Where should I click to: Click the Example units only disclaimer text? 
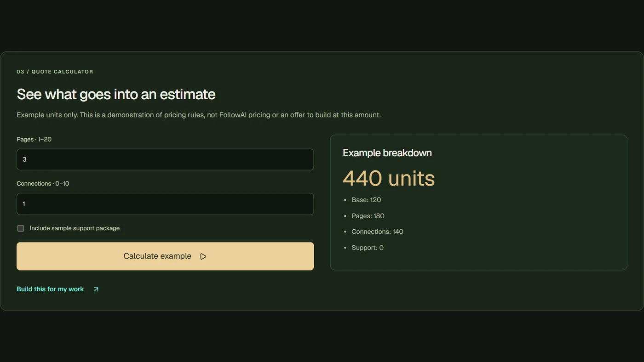199,115
